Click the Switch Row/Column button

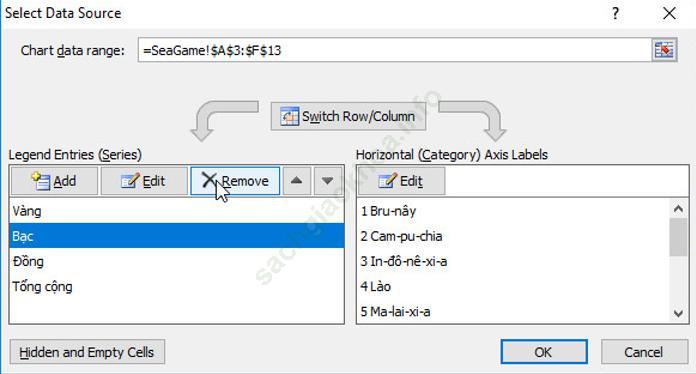(348, 116)
